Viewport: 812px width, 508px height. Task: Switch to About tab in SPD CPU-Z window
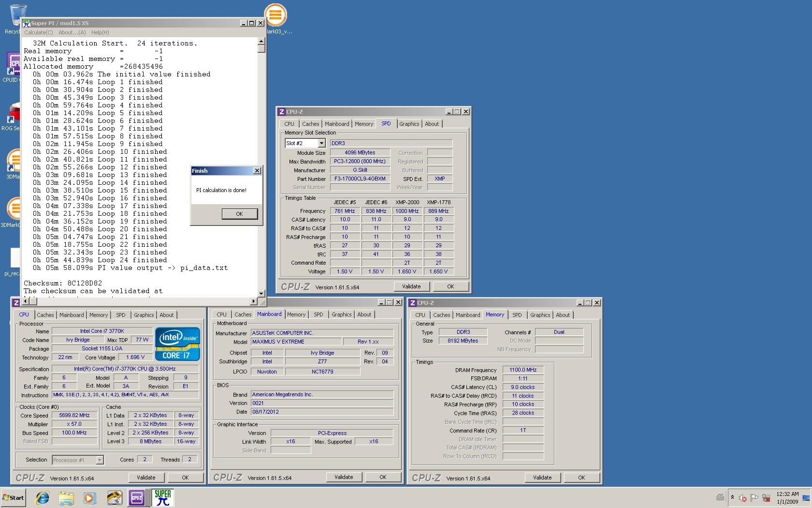[x=432, y=124]
